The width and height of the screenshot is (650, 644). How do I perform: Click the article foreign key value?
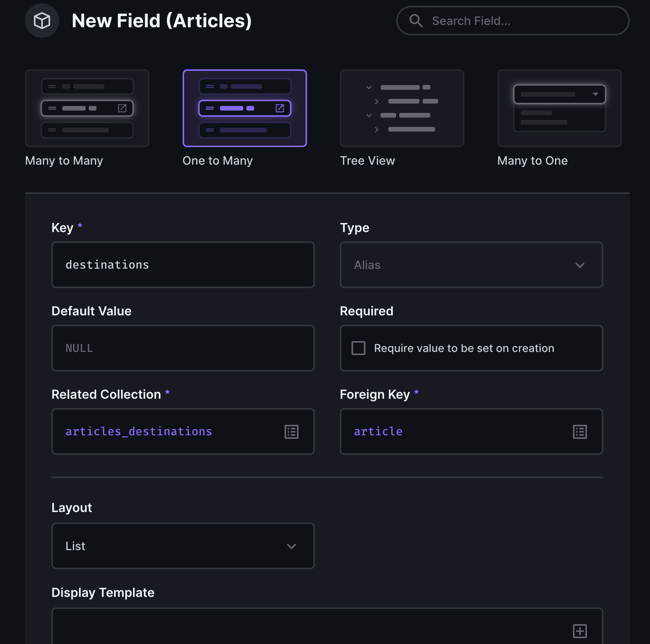(378, 431)
